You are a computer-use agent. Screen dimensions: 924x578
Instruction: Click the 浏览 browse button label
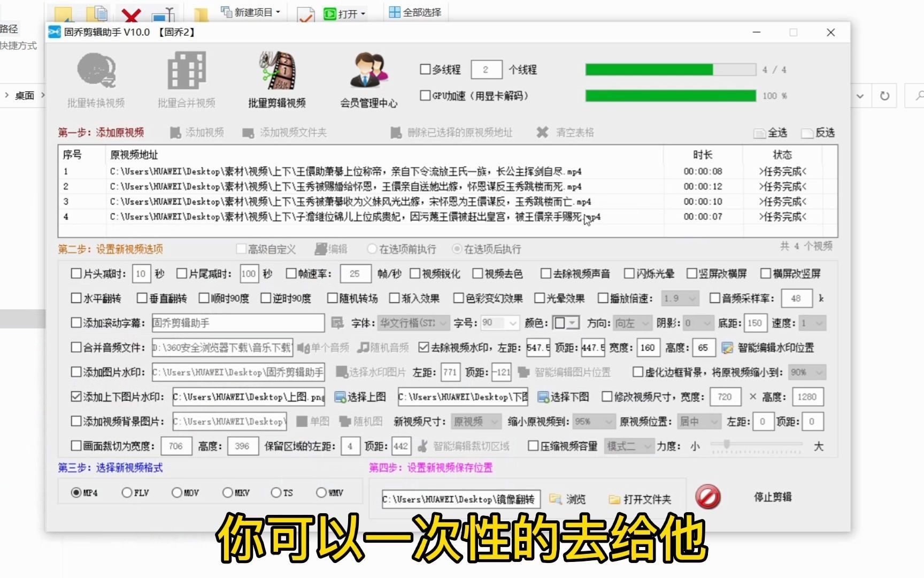[x=576, y=499]
